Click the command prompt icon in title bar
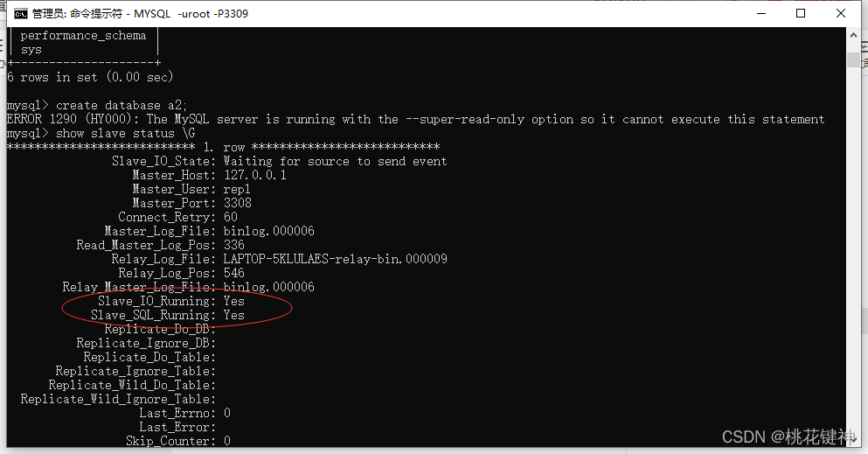The height and width of the screenshot is (454, 868). tap(19, 13)
